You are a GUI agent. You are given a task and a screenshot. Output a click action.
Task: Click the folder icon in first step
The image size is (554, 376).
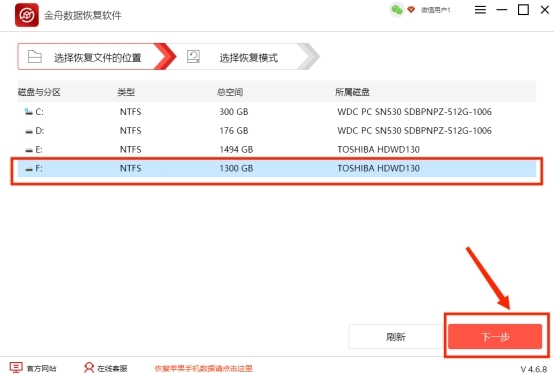(x=35, y=57)
